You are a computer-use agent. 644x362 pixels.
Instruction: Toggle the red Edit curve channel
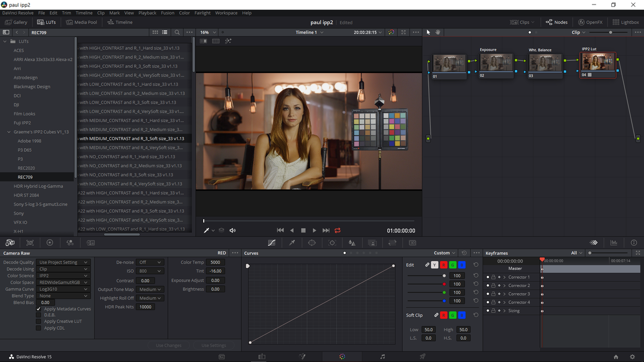(444, 265)
